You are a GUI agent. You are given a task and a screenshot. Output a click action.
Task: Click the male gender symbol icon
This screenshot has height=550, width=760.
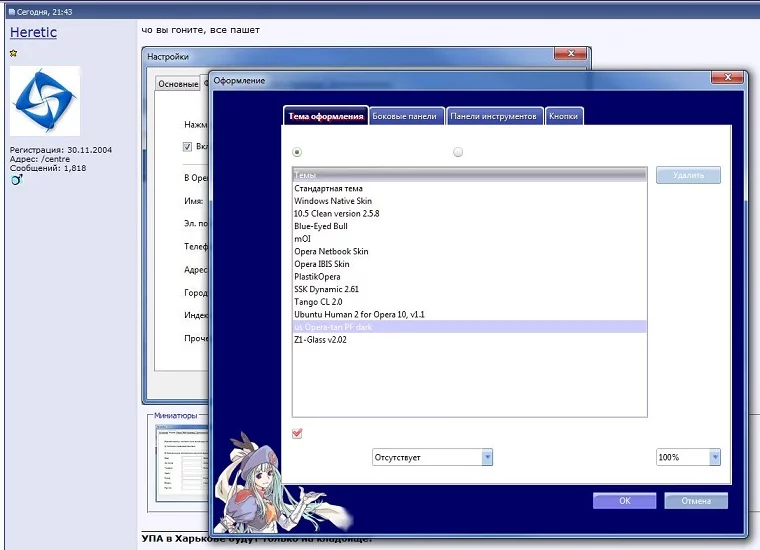point(16,180)
